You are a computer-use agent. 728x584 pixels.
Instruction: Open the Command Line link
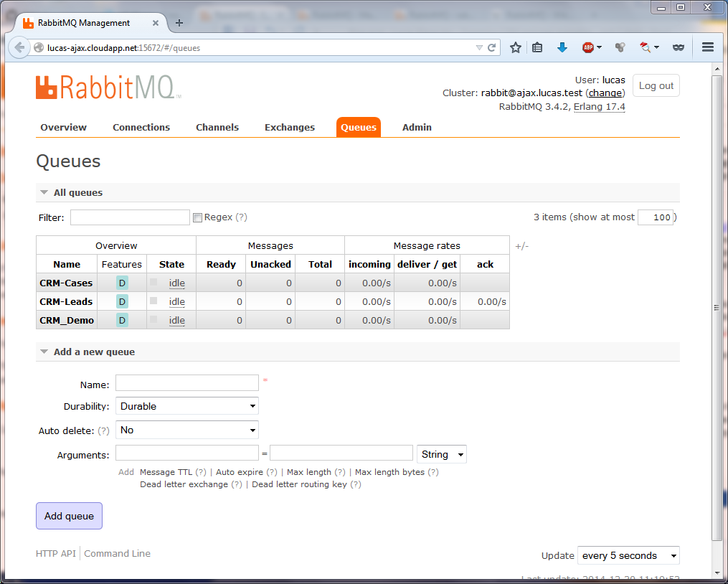(117, 553)
